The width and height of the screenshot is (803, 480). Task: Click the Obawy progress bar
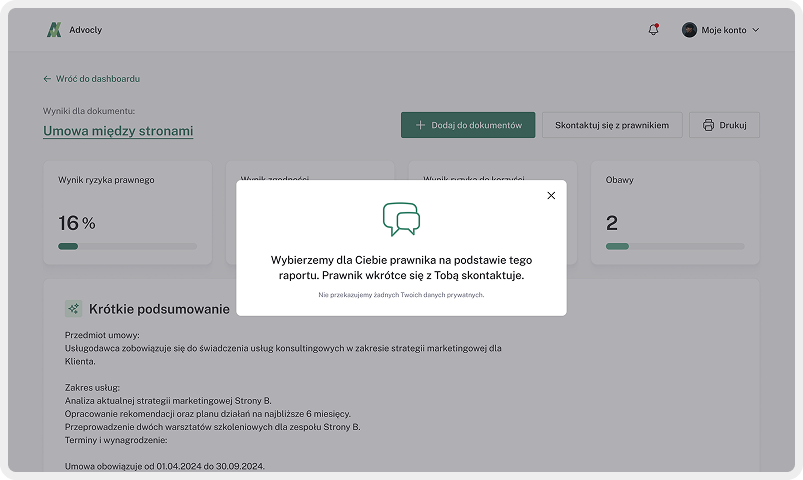[x=675, y=246]
